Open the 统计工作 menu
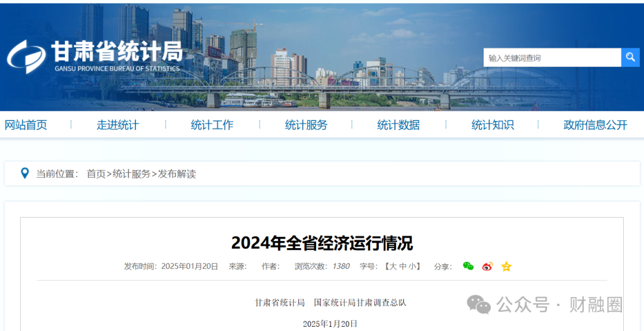This screenshot has height=331, width=644. pyautogui.click(x=212, y=125)
